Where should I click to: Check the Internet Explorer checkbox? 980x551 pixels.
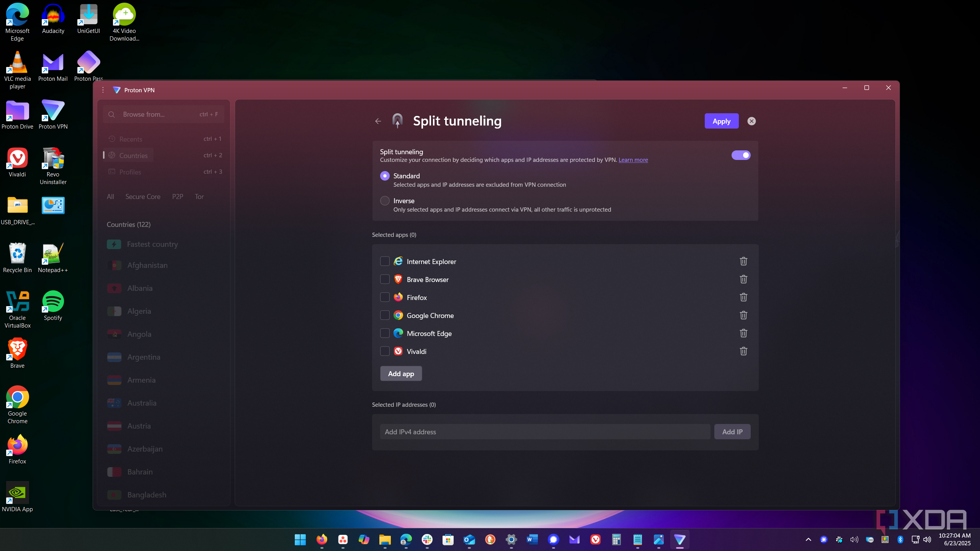[385, 261]
